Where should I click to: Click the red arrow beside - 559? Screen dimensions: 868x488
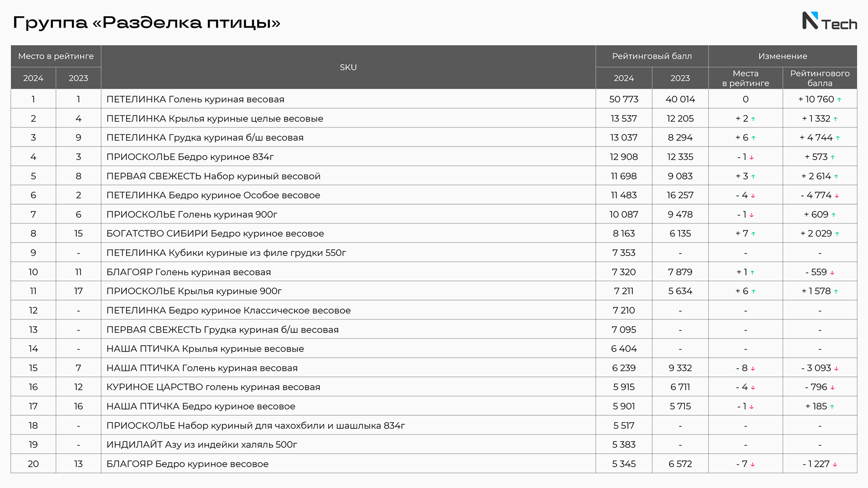(x=832, y=273)
